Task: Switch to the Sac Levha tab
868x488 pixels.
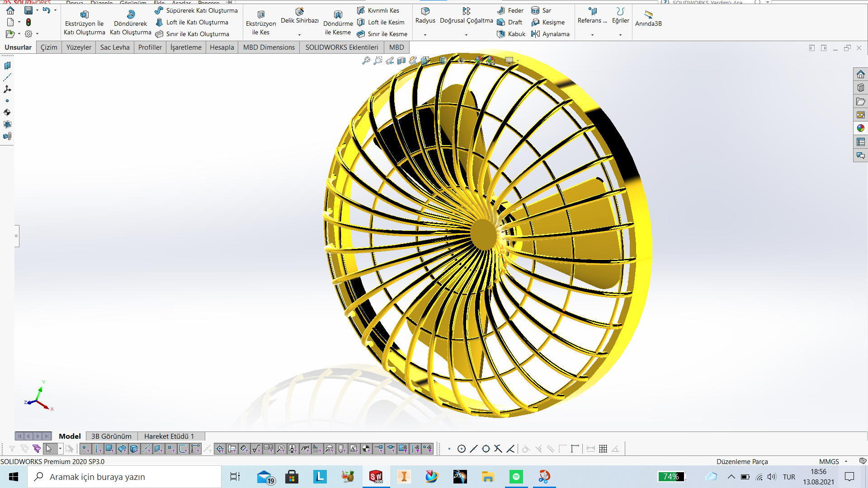Action: click(115, 47)
